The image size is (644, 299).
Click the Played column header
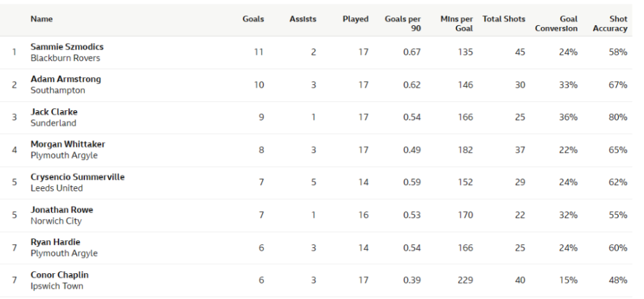(x=355, y=19)
